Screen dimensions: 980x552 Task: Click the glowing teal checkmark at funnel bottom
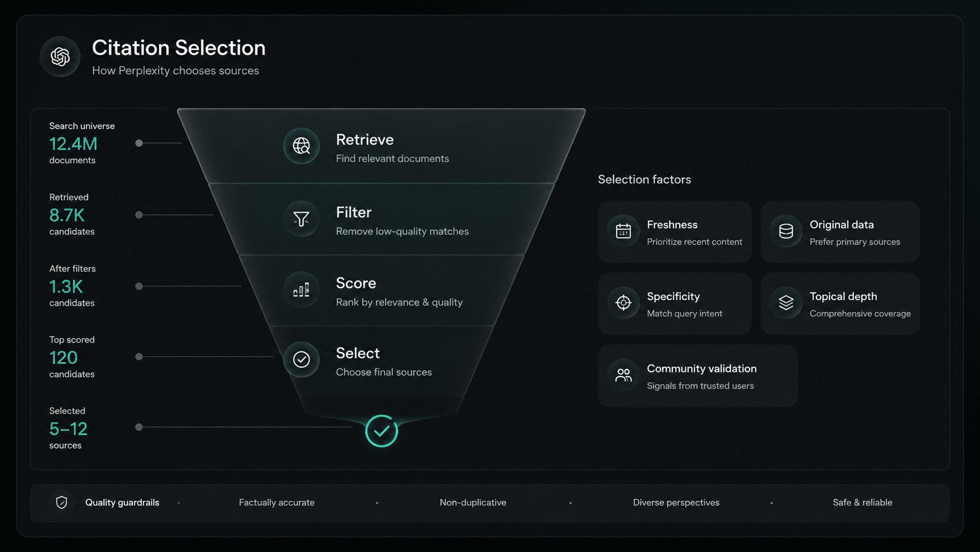[382, 431]
